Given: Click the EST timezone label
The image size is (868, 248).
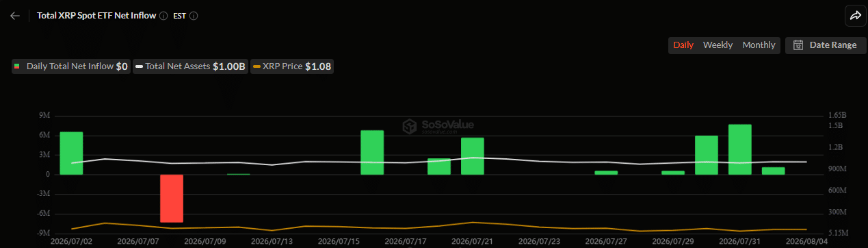Looking at the screenshot, I should coord(179,15).
